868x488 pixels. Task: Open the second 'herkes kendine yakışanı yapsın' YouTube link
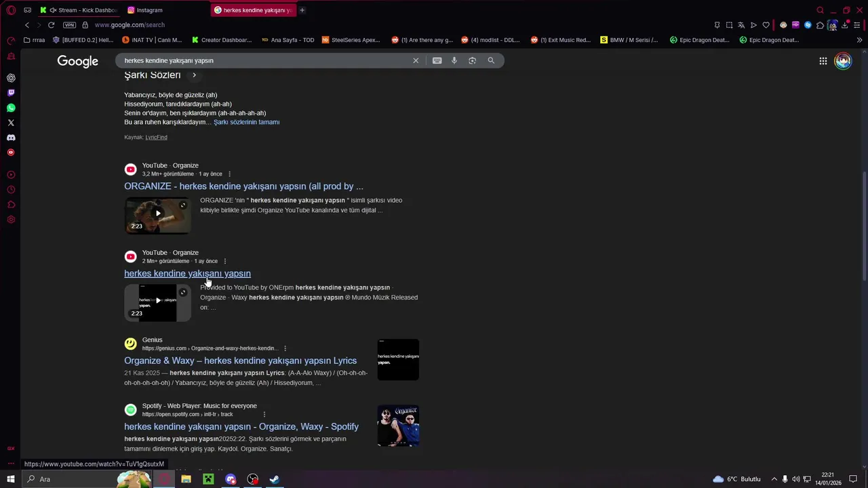click(x=187, y=274)
